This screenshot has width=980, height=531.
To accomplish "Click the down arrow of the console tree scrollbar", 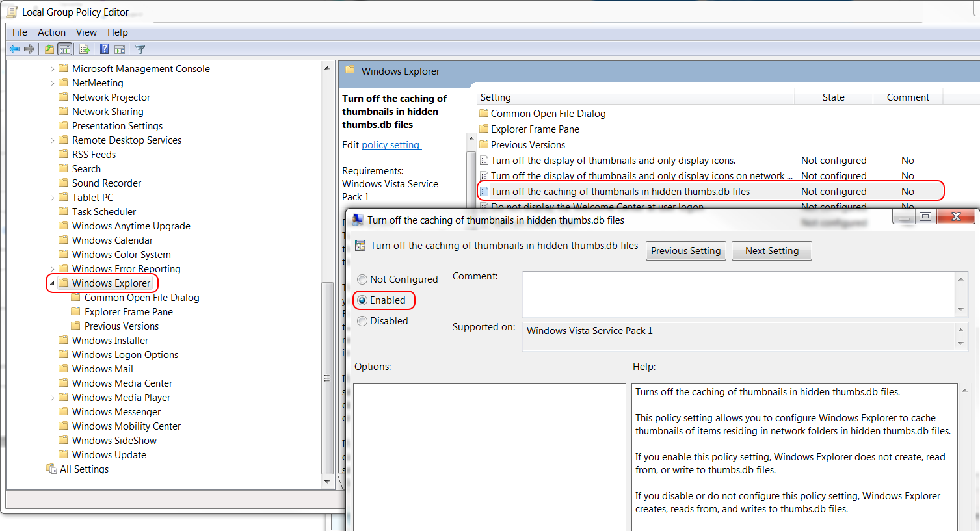I will [x=327, y=482].
